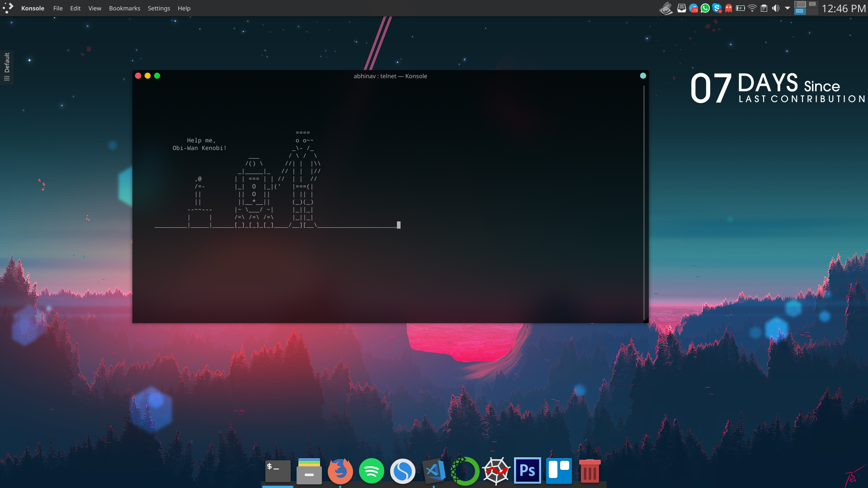The image size is (868, 488).
Task: Open the Wi-Fi network tray icon
Action: point(752,8)
